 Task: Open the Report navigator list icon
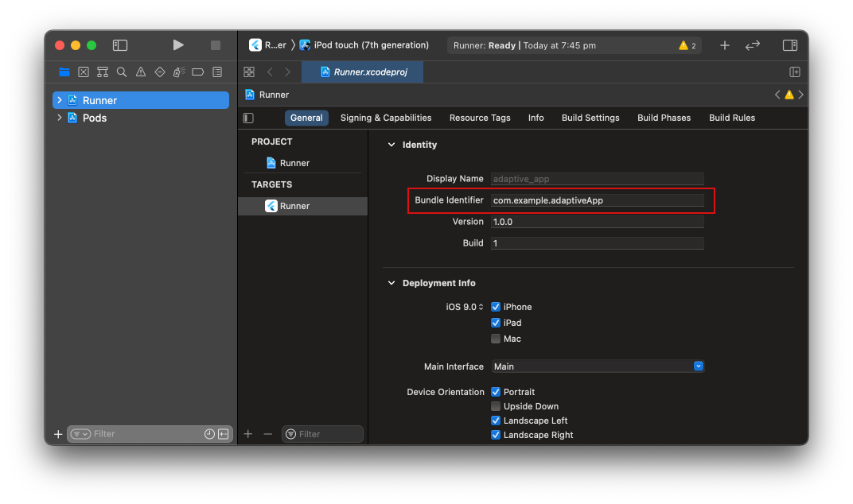point(216,72)
